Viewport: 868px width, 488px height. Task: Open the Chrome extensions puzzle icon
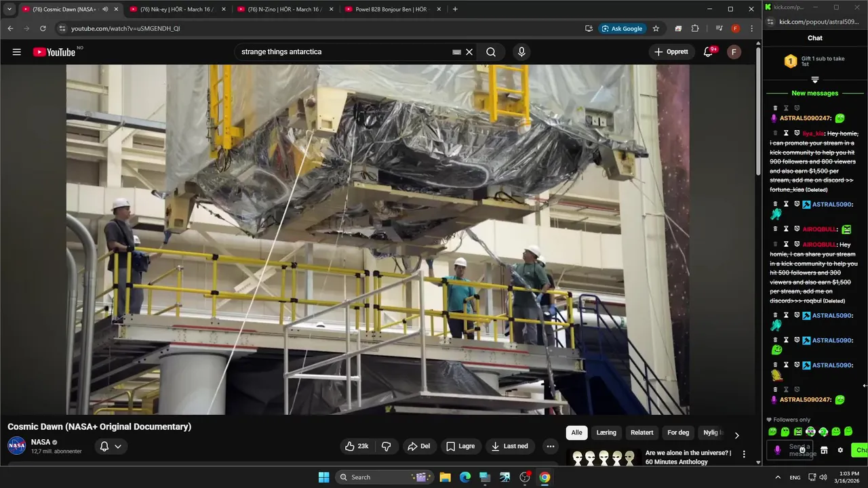(695, 28)
